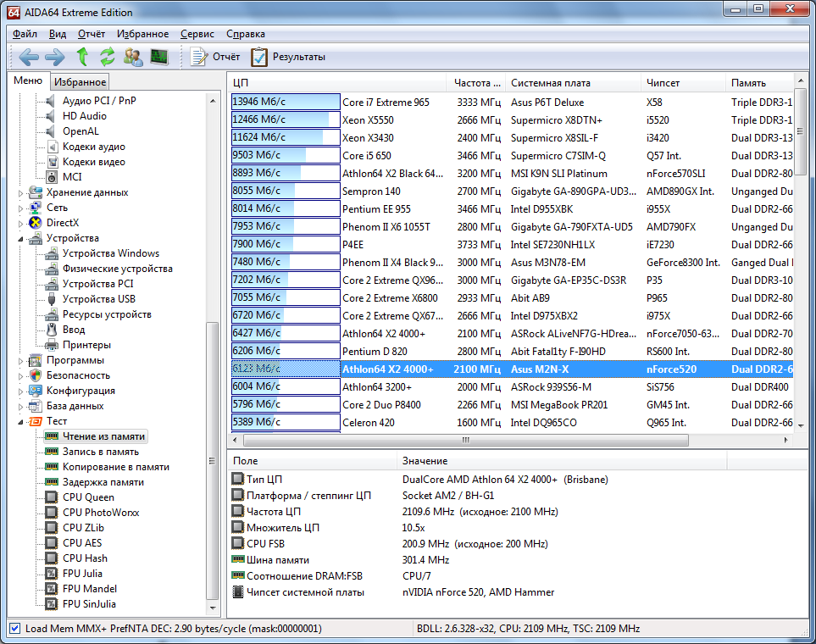The width and height of the screenshot is (816, 644).
Task: Click the MCI speaker icon
Action: tap(52, 177)
